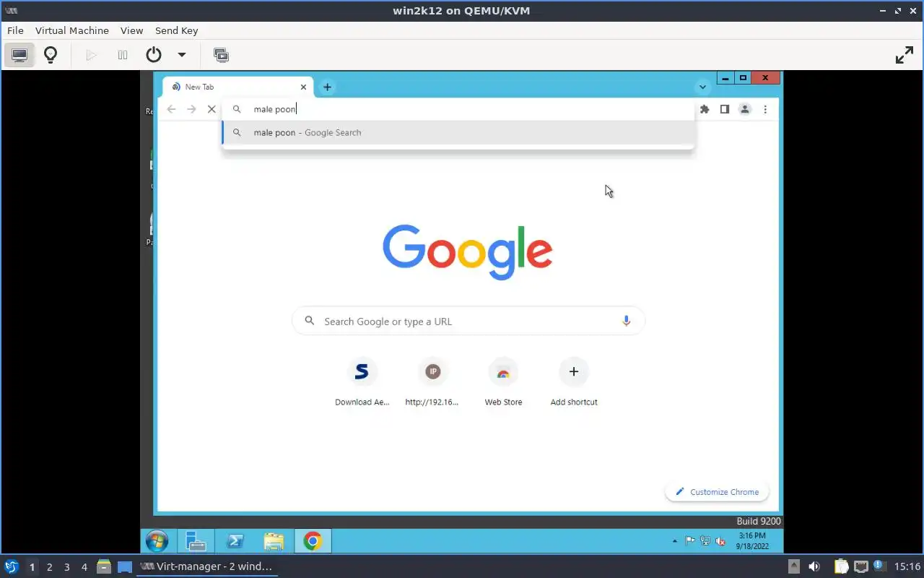Click the muted Windows volume tray icon
924x578 pixels.
[720, 540]
